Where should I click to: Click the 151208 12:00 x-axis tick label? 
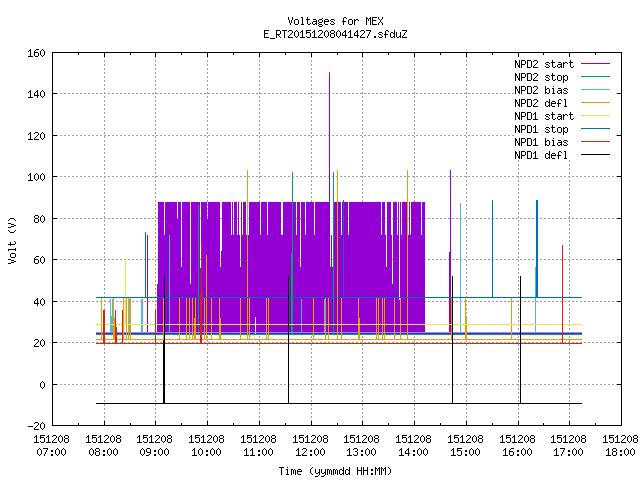click(x=310, y=446)
